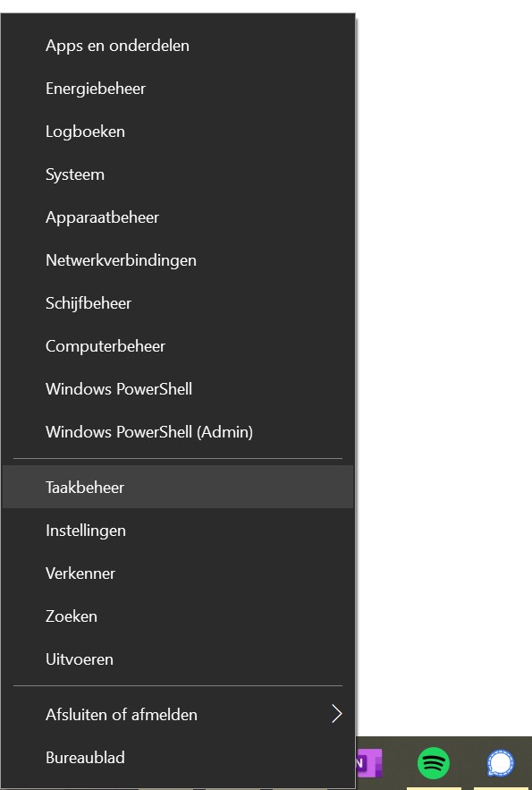Open Apps en onderdelen
Image resolution: width=532 pixels, height=790 pixels.
[x=178, y=46]
